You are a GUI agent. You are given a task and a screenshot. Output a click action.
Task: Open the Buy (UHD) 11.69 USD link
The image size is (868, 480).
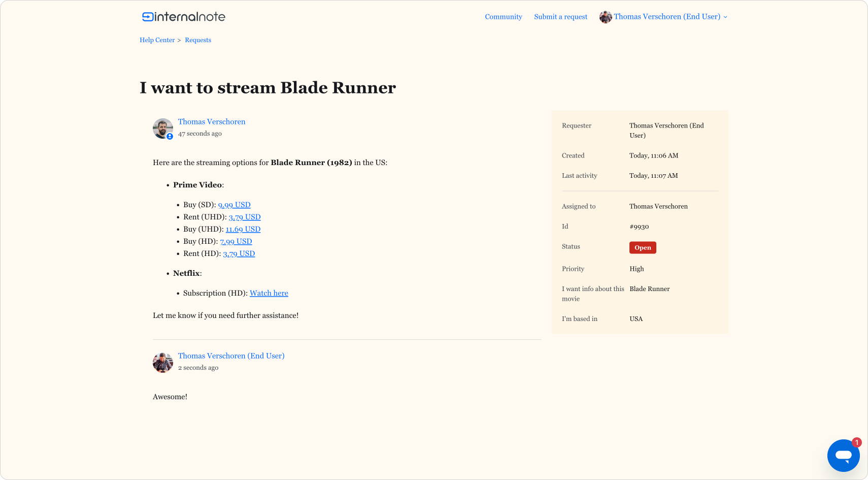[243, 229]
